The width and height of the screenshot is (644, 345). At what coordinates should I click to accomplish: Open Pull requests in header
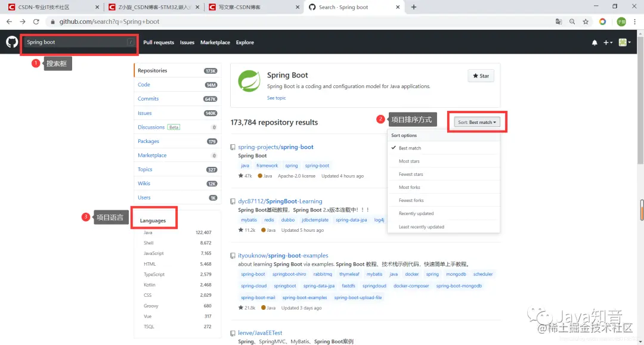click(x=159, y=42)
